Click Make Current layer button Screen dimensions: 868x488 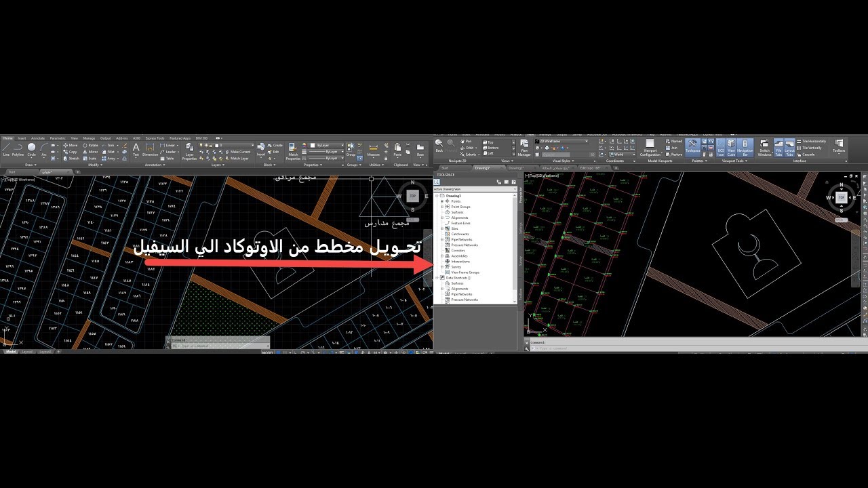point(238,152)
